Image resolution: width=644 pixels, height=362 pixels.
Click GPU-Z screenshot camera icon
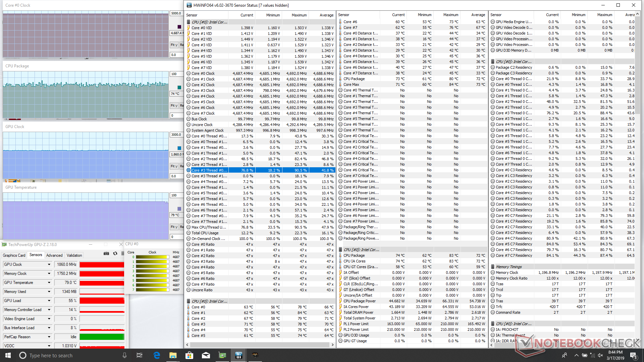106,254
